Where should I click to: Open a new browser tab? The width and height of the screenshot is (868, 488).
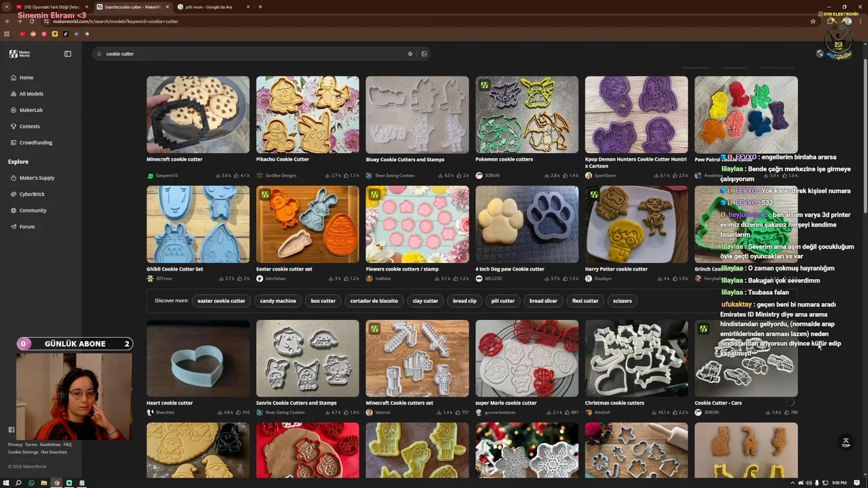[x=260, y=7]
